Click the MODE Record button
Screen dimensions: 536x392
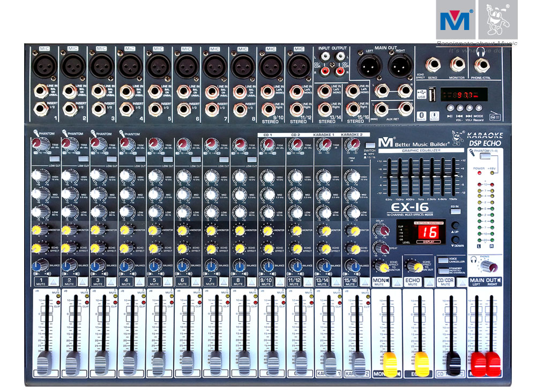pyautogui.click(x=479, y=108)
